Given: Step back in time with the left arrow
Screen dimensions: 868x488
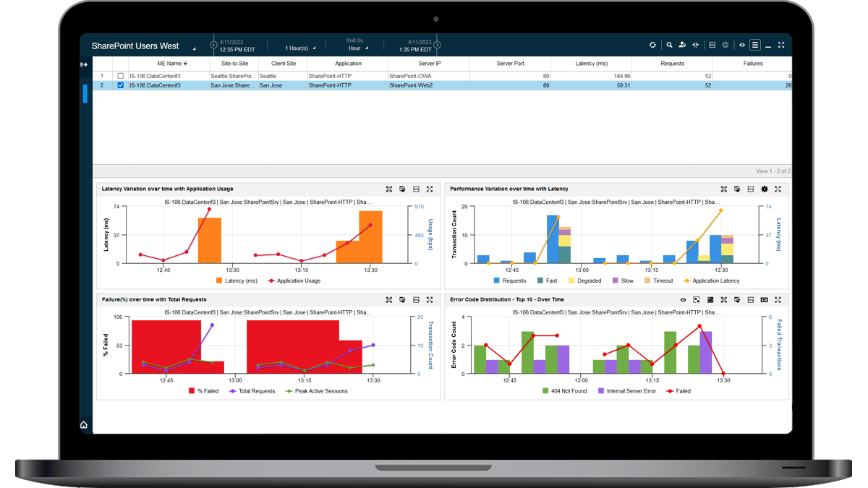Looking at the screenshot, I should (x=213, y=45).
